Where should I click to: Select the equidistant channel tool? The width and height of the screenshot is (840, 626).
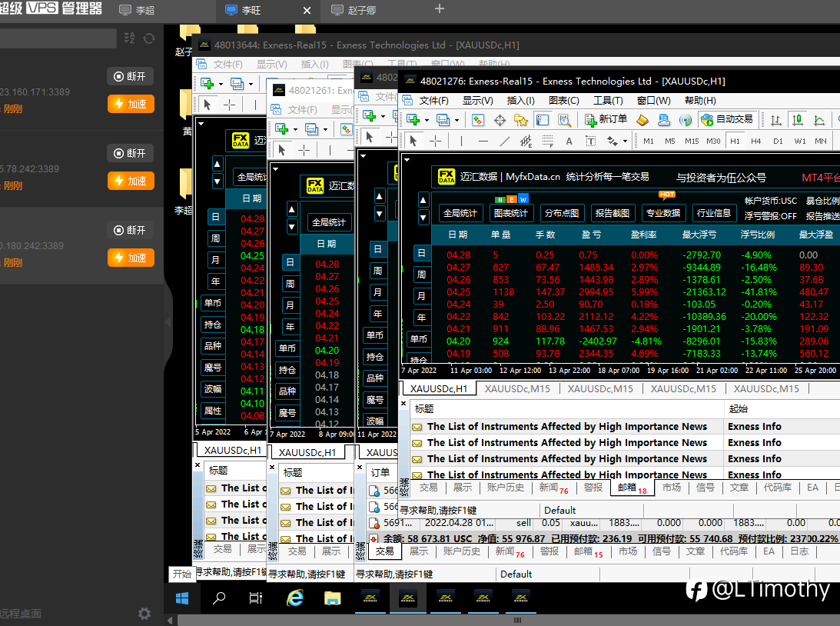[x=526, y=141]
